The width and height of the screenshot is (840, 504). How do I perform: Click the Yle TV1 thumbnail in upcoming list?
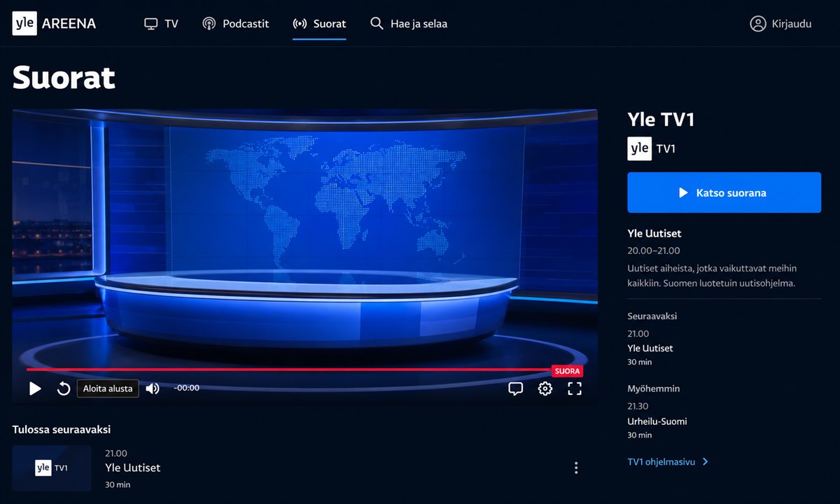click(x=52, y=468)
